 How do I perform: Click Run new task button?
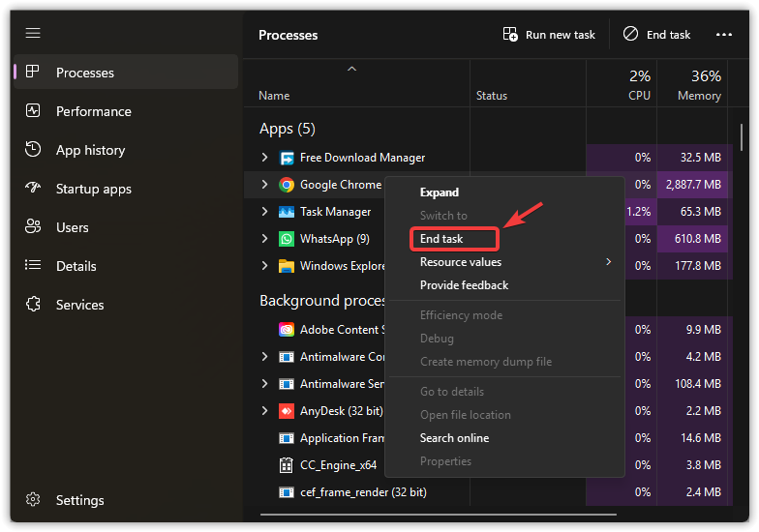[x=549, y=35]
